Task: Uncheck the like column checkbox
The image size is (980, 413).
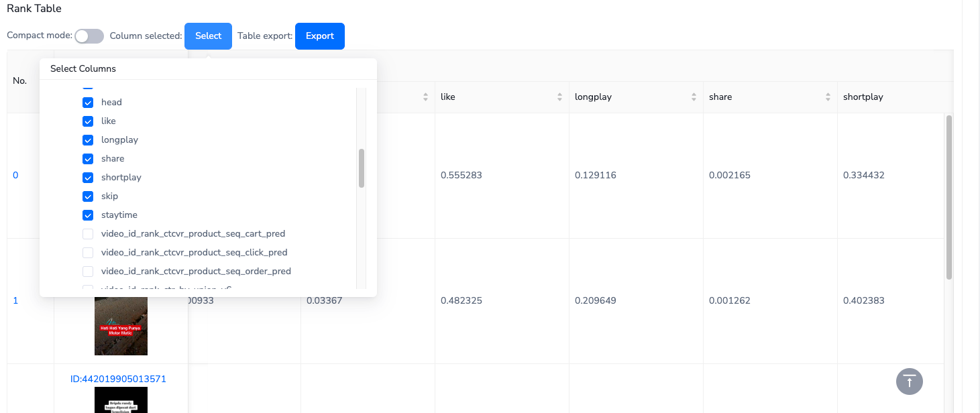Action: [88, 121]
